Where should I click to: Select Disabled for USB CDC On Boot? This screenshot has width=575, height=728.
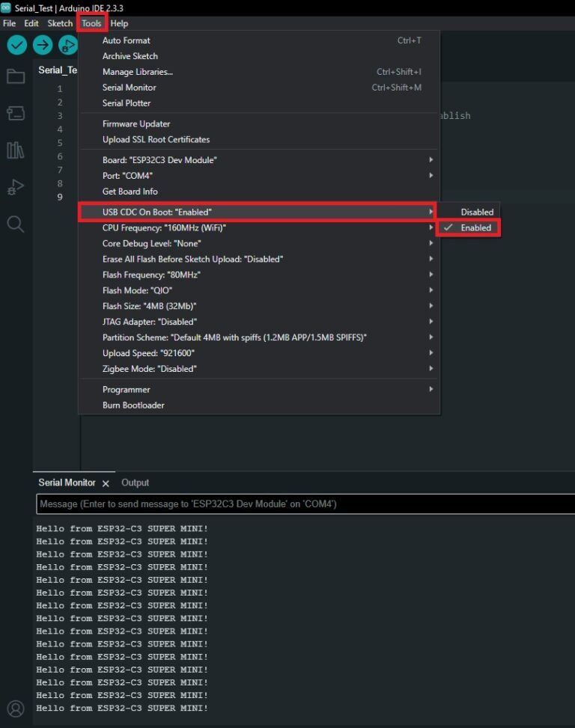pos(476,212)
